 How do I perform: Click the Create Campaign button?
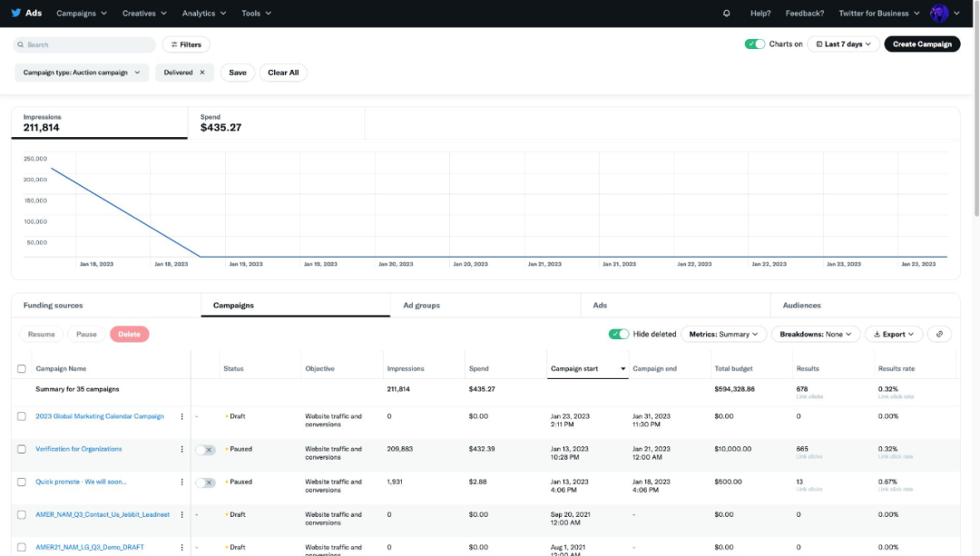[922, 44]
